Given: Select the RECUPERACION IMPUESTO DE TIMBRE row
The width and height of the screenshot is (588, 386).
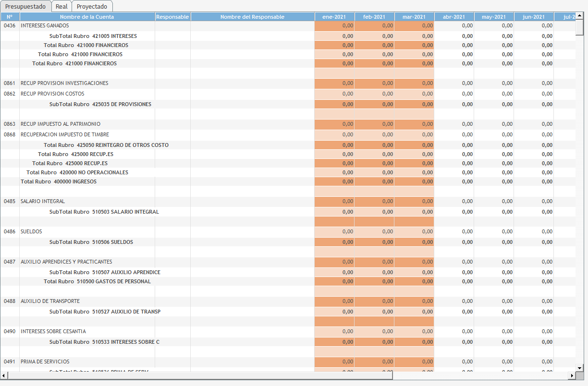Looking at the screenshot, I should coord(65,134).
